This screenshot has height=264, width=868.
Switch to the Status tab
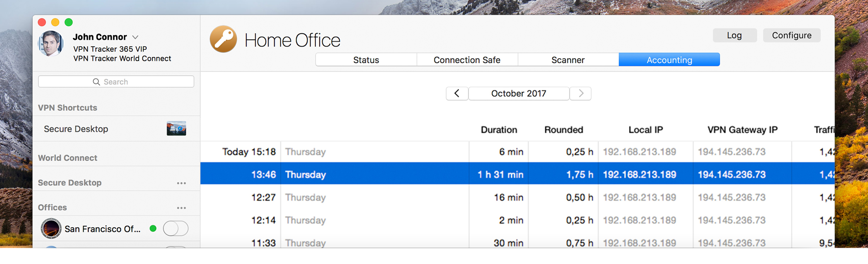tap(366, 60)
